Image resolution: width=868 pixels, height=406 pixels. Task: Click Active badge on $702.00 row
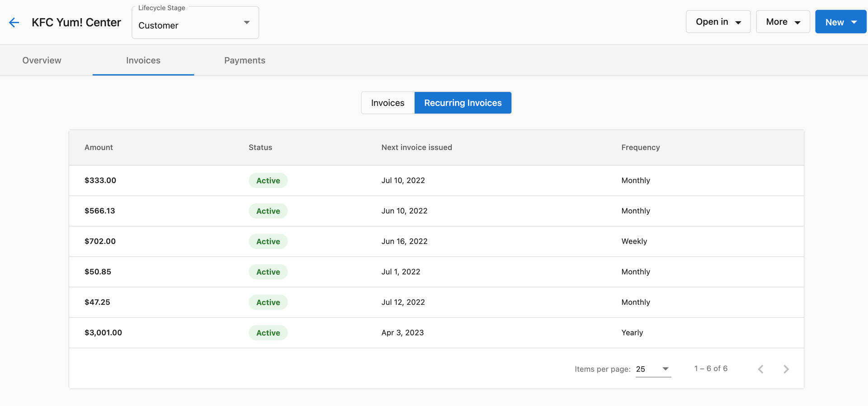268,241
